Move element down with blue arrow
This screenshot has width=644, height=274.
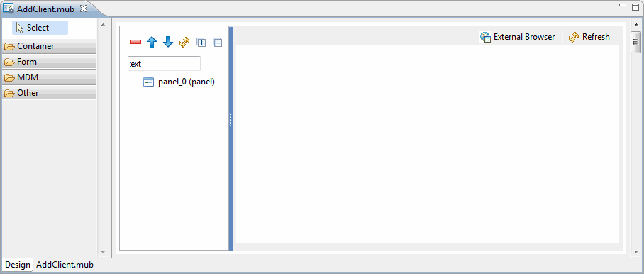(168, 42)
